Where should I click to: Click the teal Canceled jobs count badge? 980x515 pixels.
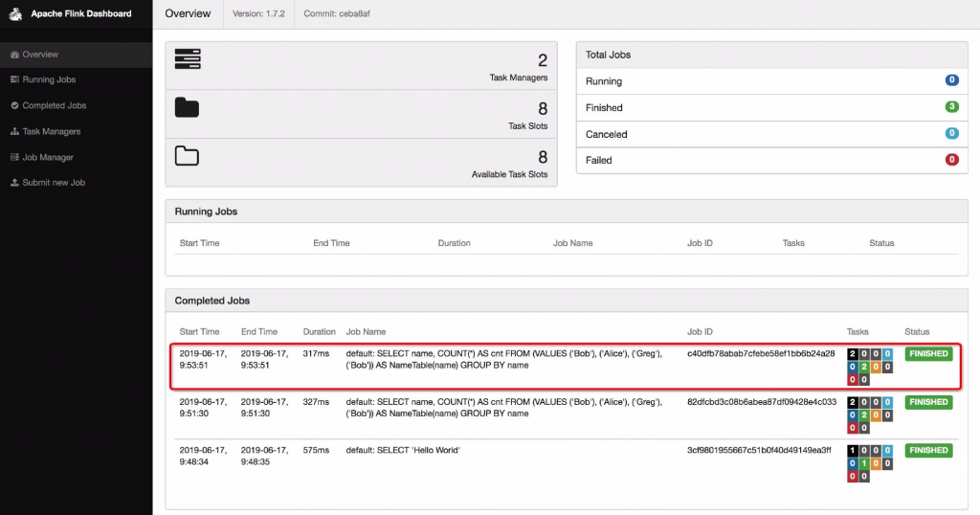point(951,134)
